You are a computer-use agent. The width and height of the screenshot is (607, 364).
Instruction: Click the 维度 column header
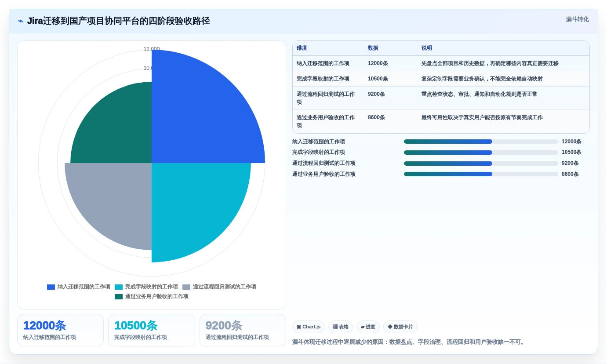point(302,48)
